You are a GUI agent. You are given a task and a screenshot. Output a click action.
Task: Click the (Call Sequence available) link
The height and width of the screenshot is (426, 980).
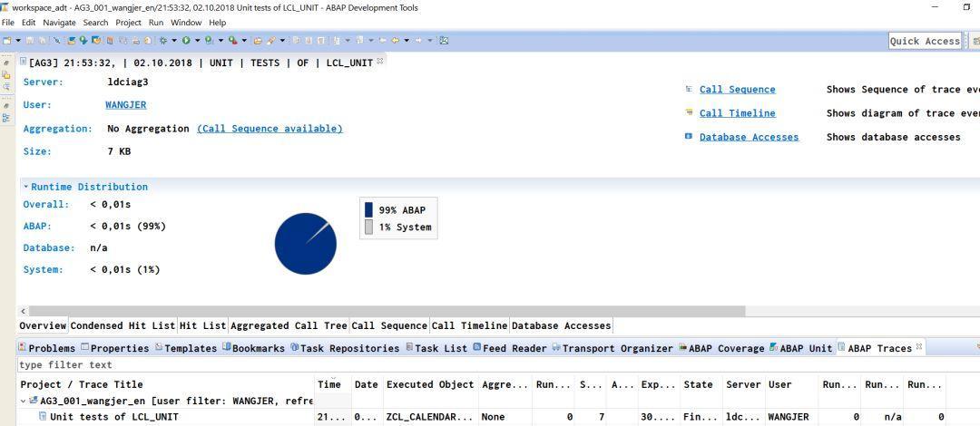point(270,129)
